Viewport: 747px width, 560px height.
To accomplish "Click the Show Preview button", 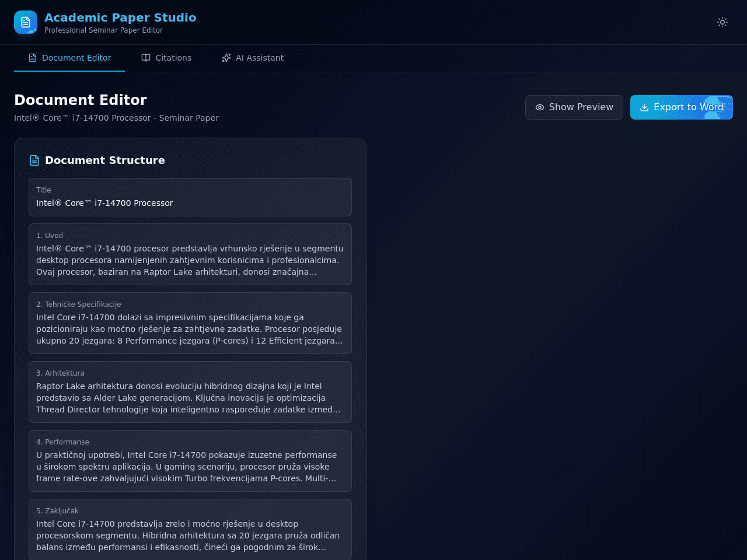I will coord(574,107).
